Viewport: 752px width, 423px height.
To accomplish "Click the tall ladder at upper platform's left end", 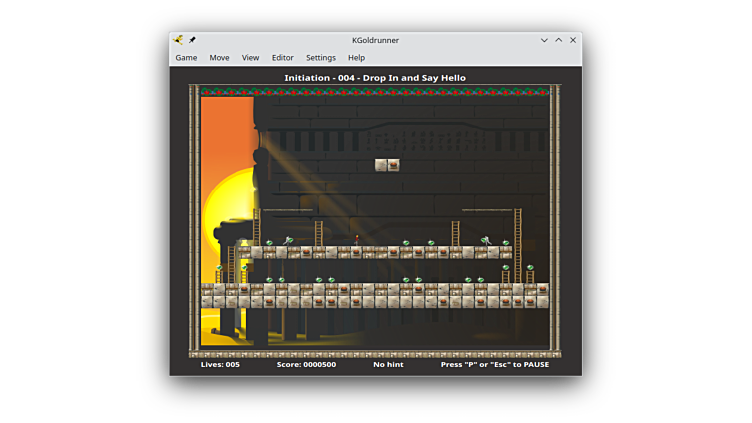I will [x=256, y=227].
